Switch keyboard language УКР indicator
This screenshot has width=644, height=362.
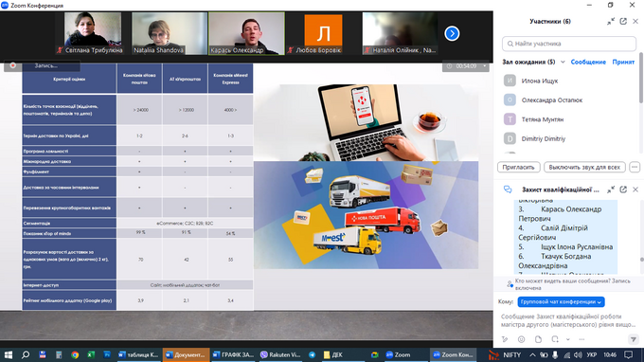(x=591, y=355)
